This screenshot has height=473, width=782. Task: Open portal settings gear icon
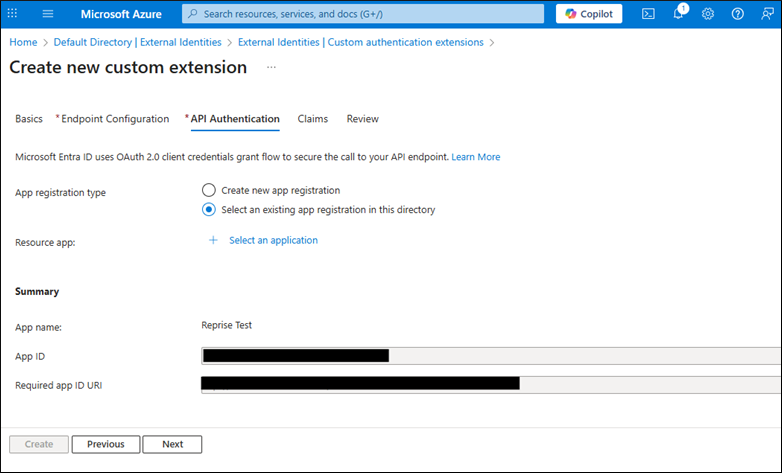[708, 14]
